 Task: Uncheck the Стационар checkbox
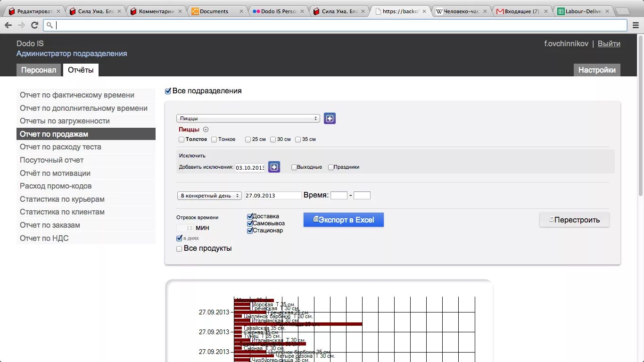pyautogui.click(x=250, y=230)
